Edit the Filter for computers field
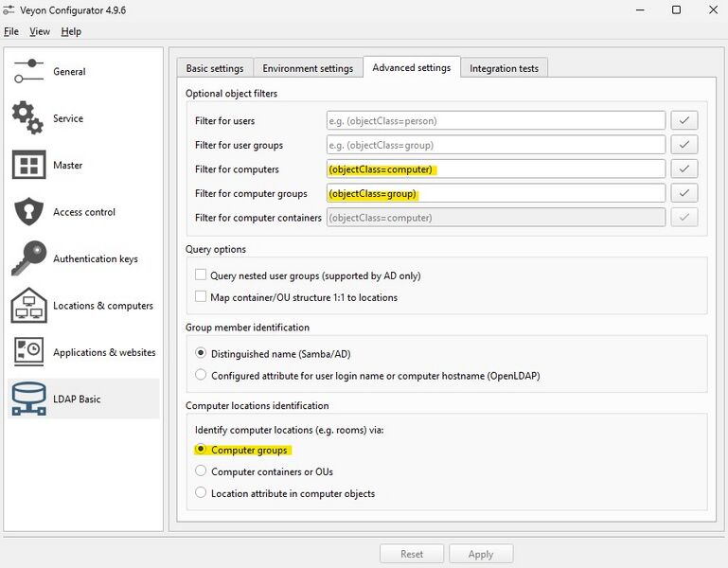The width and height of the screenshot is (728, 568). 496,169
